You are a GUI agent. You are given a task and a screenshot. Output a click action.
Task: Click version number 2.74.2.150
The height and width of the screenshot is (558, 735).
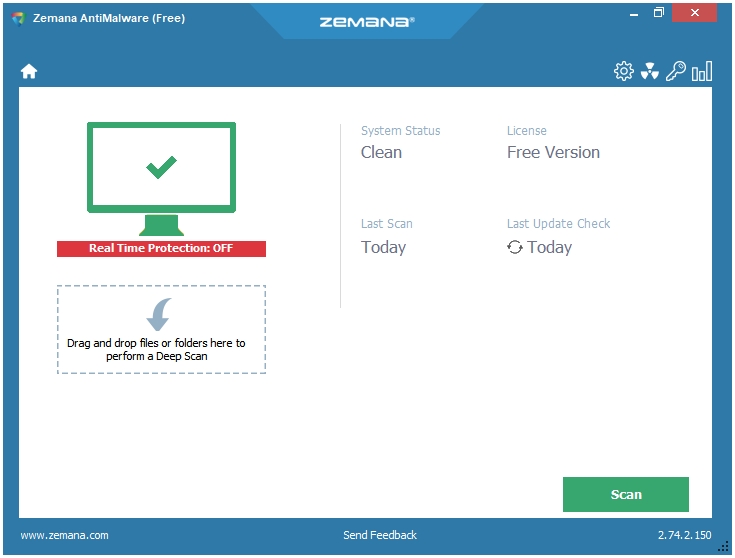tap(684, 535)
